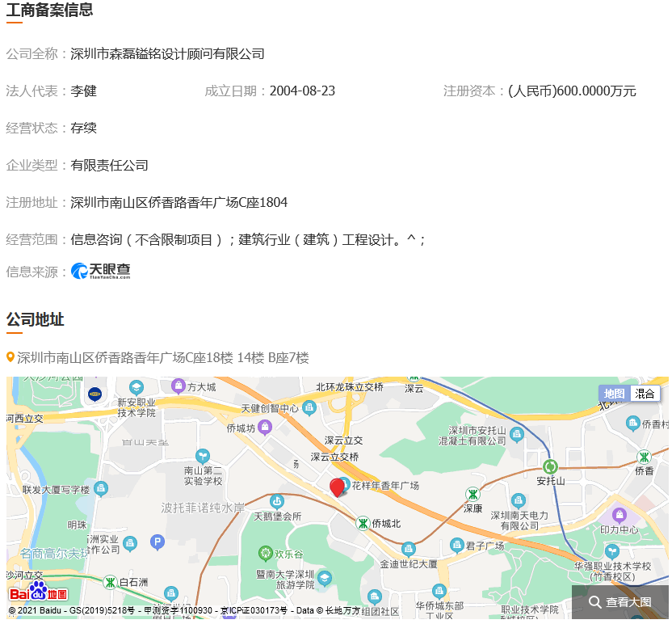Viewport: 672px width, 624px height.
Task: Click the 南山第二实验学校 icon
Action: click(203, 457)
